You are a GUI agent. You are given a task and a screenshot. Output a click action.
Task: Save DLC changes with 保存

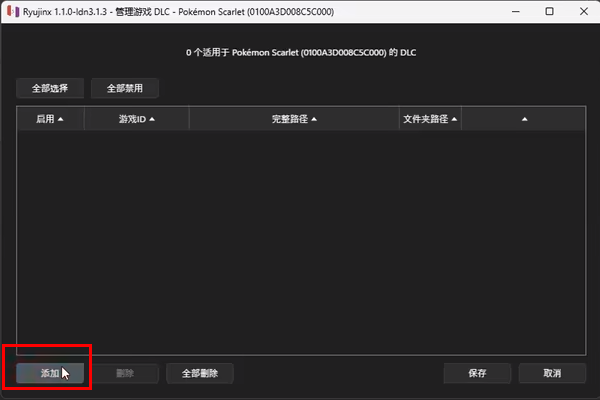[x=477, y=373]
